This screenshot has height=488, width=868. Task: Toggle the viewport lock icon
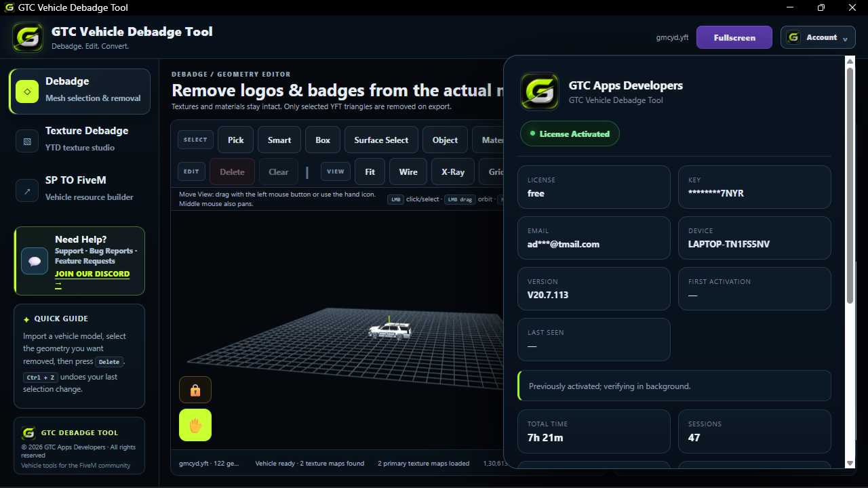click(x=195, y=390)
